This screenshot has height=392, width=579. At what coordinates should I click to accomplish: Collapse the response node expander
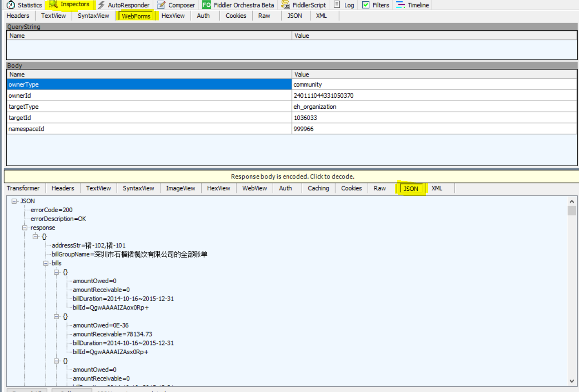point(25,228)
